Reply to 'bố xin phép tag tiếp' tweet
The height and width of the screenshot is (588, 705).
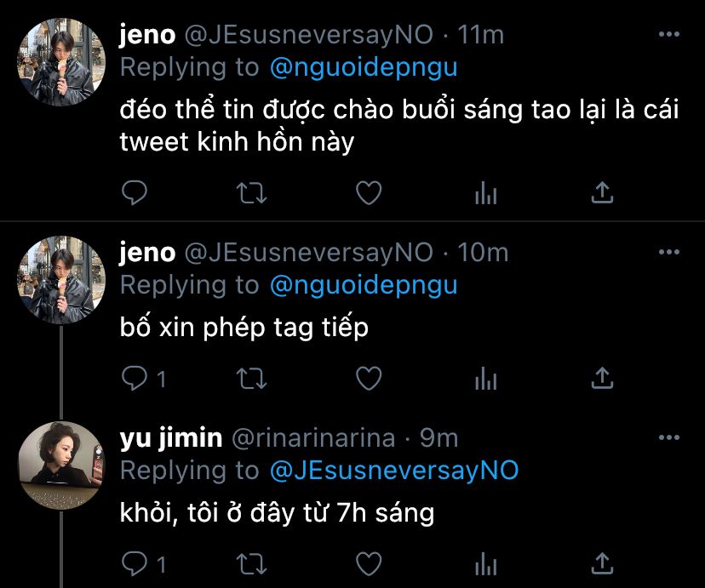coord(135,378)
